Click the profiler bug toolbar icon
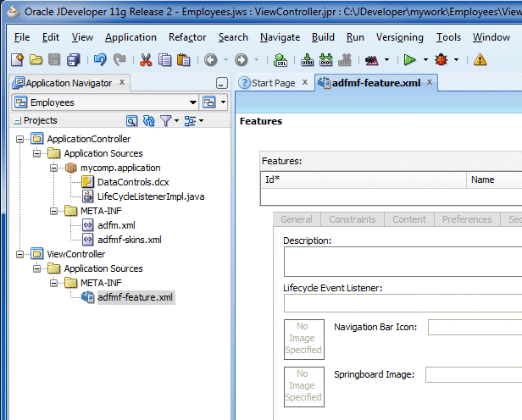Screen dimensions: 522x420 tap(371, 60)
